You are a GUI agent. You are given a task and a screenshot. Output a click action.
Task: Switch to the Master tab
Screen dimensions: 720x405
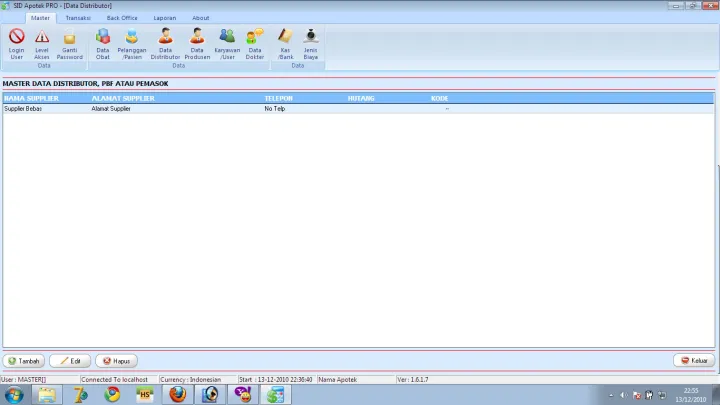click(40, 18)
